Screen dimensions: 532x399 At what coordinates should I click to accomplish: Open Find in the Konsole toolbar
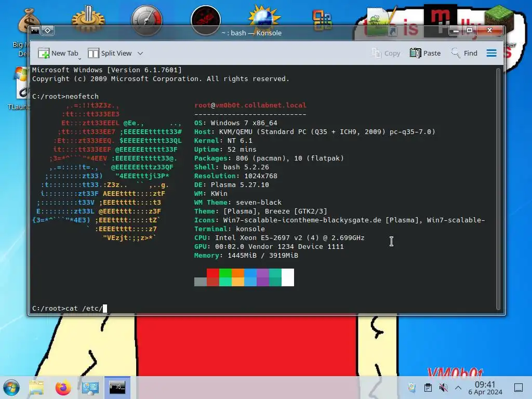(x=464, y=54)
